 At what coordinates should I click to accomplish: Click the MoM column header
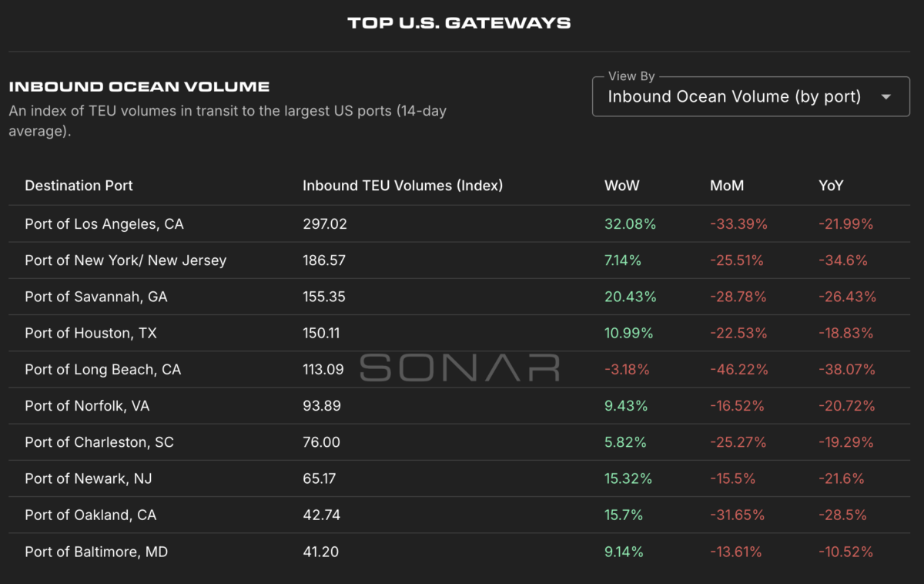[726, 186]
